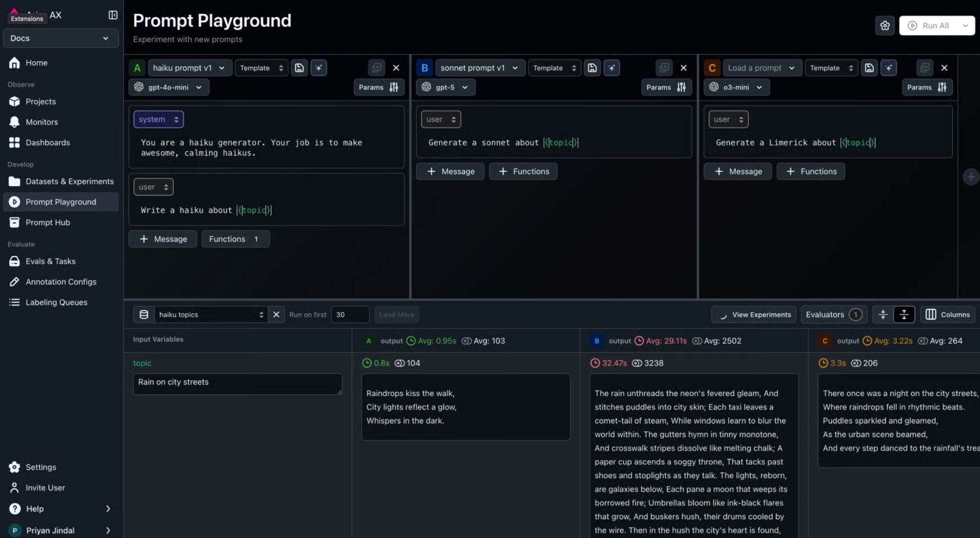980x538 pixels.
Task: Toggle the system role selector in panel A
Action: pyautogui.click(x=158, y=119)
